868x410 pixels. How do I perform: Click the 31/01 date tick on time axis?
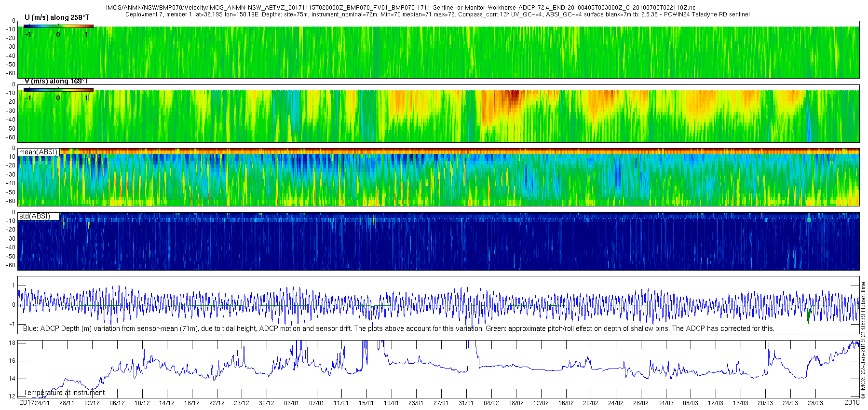tap(466, 403)
